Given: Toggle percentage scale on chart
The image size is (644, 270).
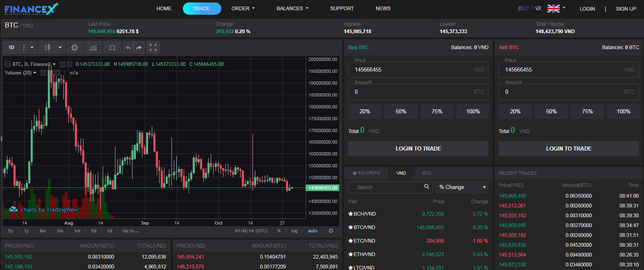Looking at the screenshot, I should click(x=279, y=231).
